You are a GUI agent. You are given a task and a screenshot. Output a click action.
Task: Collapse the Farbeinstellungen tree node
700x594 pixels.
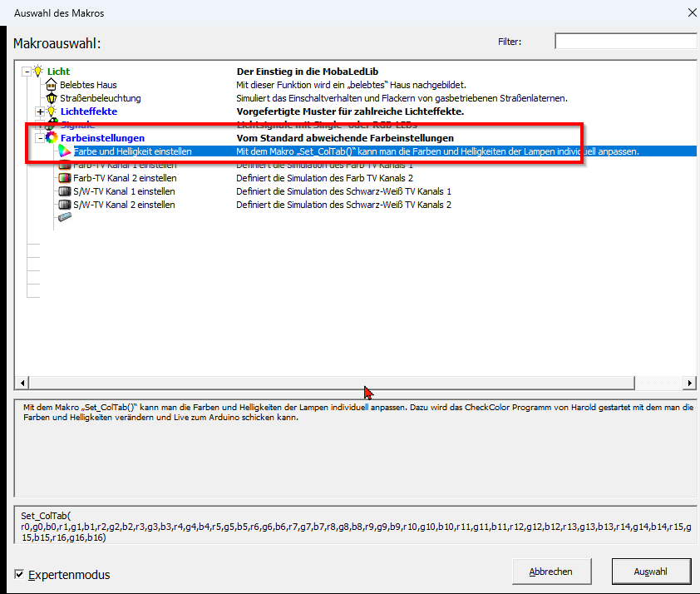tap(40, 138)
